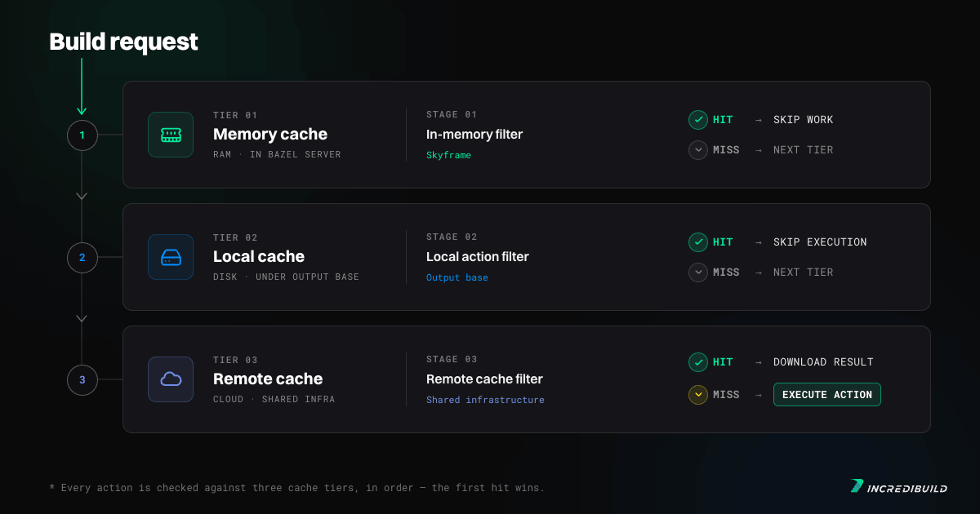The image size is (980, 514).
Task: Open the Skyframe link
Action: point(449,155)
